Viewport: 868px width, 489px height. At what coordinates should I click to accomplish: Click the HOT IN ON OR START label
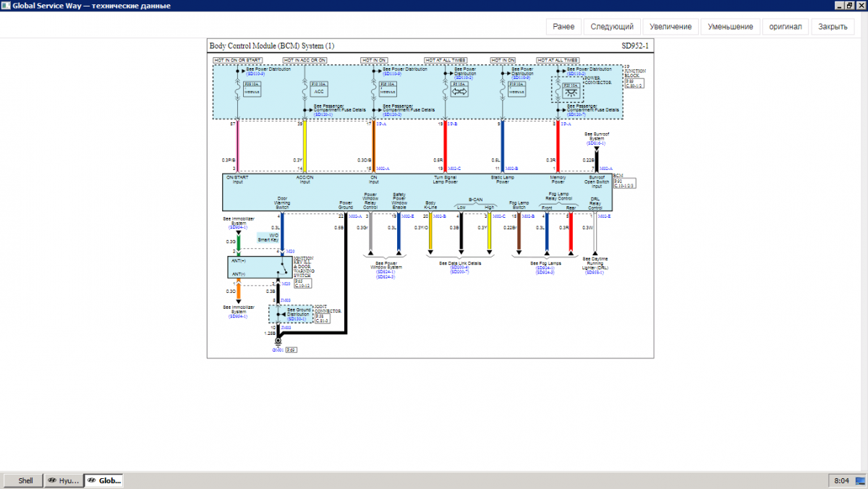tap(238, 60)
